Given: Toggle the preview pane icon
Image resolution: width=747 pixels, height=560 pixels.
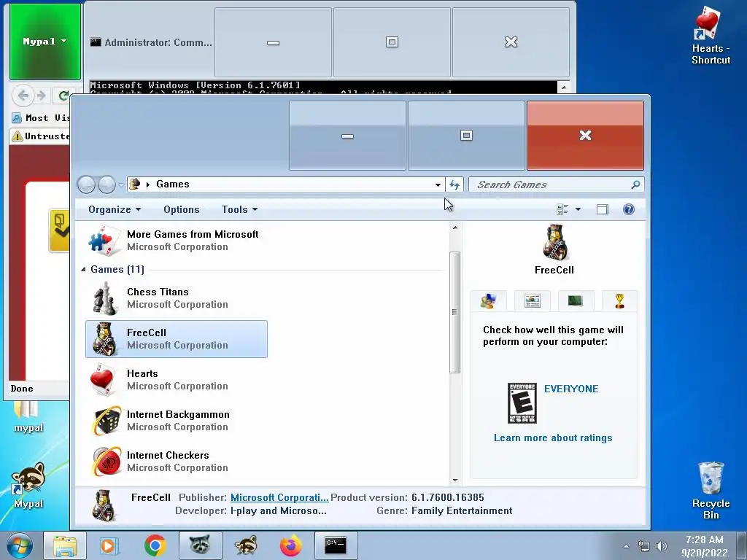Looking at the screenshot, I should (x=602, y=209).
